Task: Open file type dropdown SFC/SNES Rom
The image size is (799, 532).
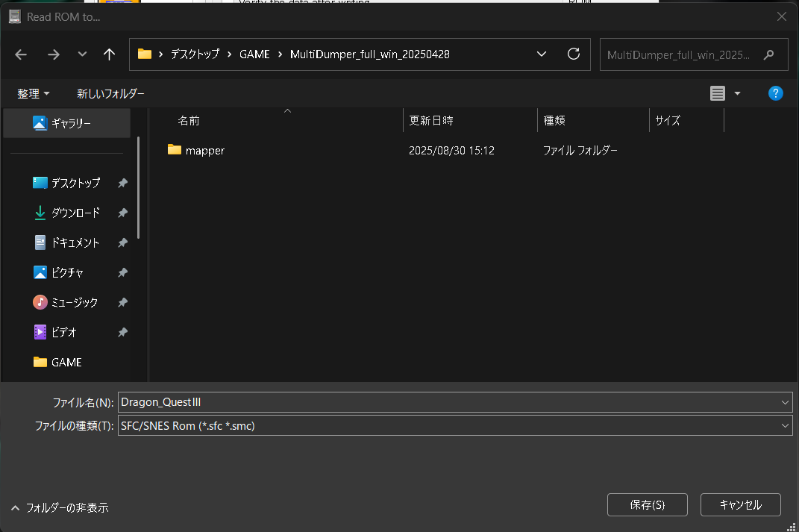Action: pos(784,425)
